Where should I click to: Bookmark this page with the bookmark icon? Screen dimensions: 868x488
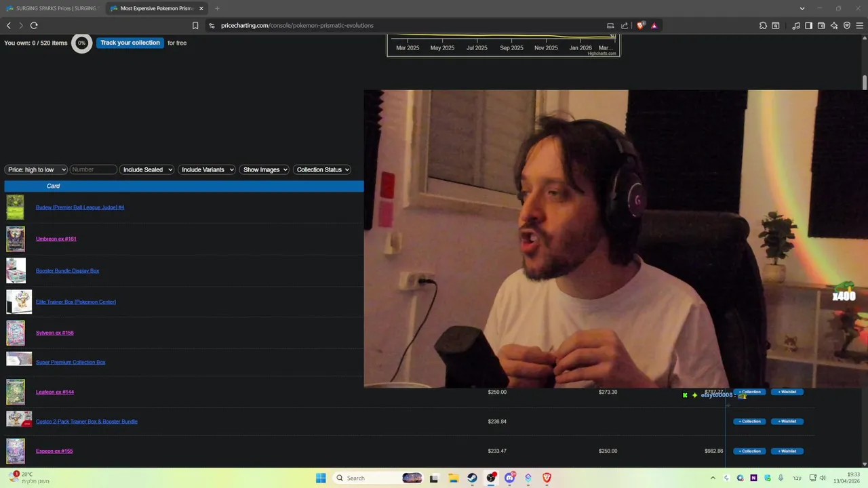point(195,26)
